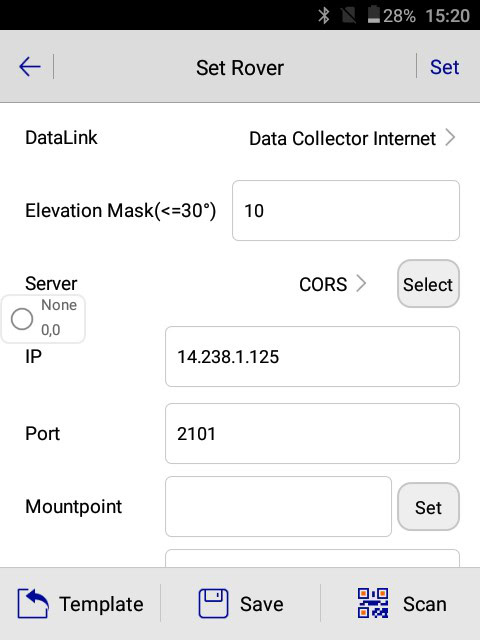Screen dimensions: 480x640
Task: Click the Server Select button
Action: click(x=428, y=284)
